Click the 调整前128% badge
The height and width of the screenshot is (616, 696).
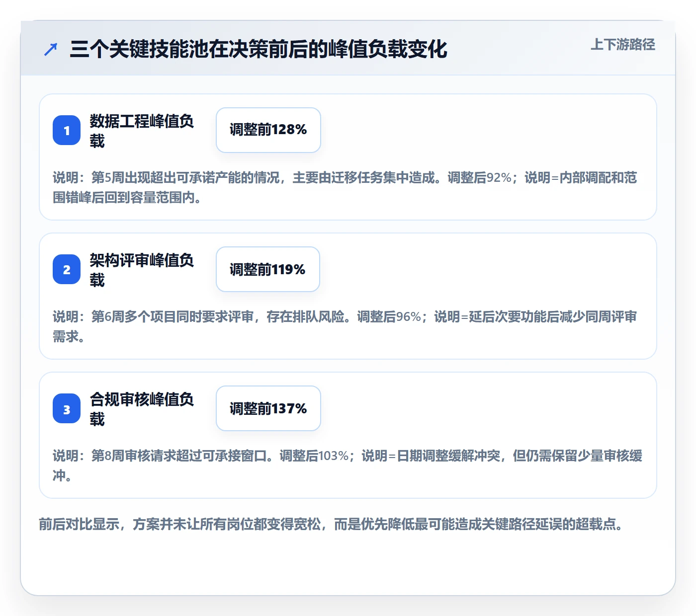coord(268,130)
